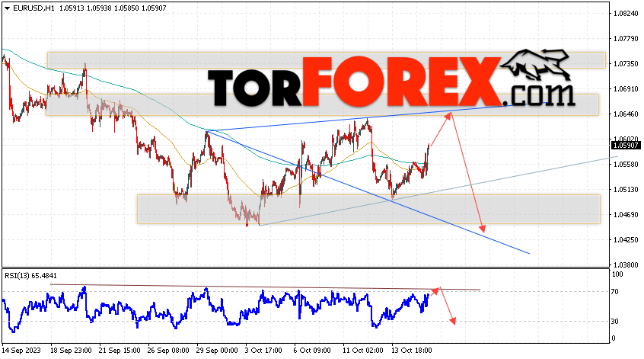
Task: Select the current price label 1.05907
Action: pyautogui.click(x=626, y=145)
